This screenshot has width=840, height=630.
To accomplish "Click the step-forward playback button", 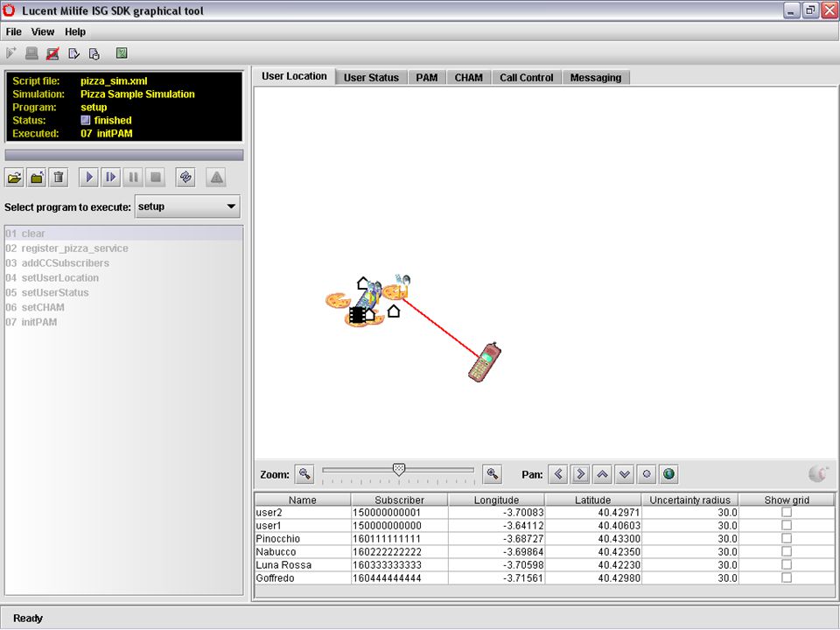I will click(x=111, y=178).
